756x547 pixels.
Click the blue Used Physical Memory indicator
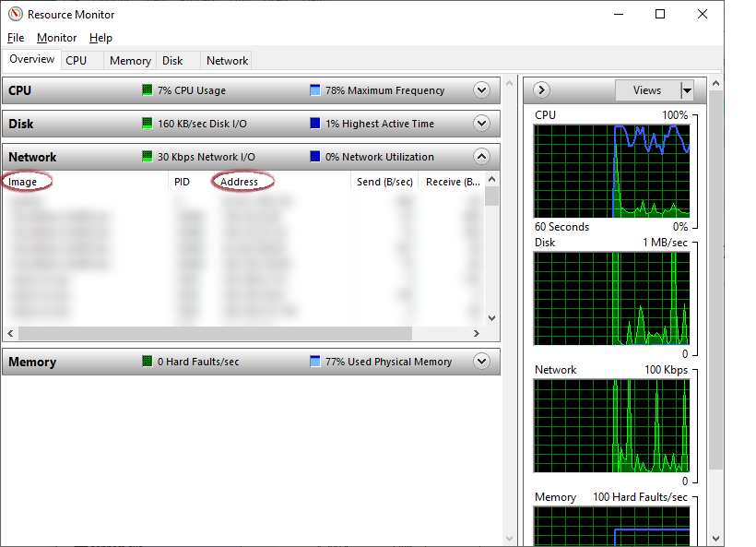tap(314, 361)
